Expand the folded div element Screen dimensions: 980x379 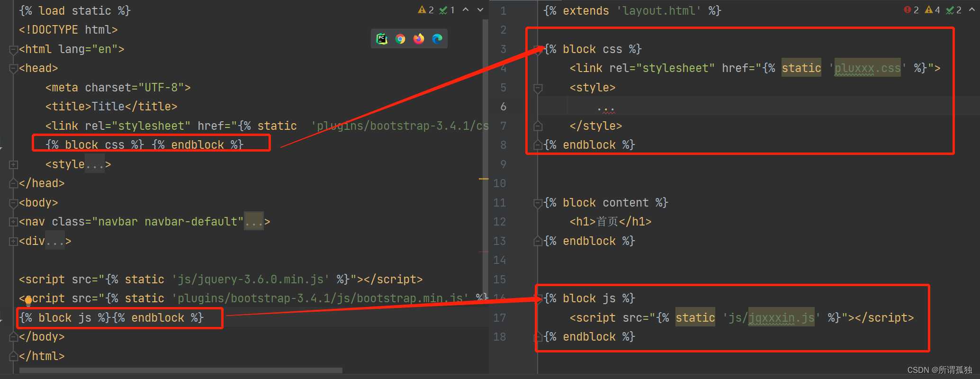click(x=13, y=241)
